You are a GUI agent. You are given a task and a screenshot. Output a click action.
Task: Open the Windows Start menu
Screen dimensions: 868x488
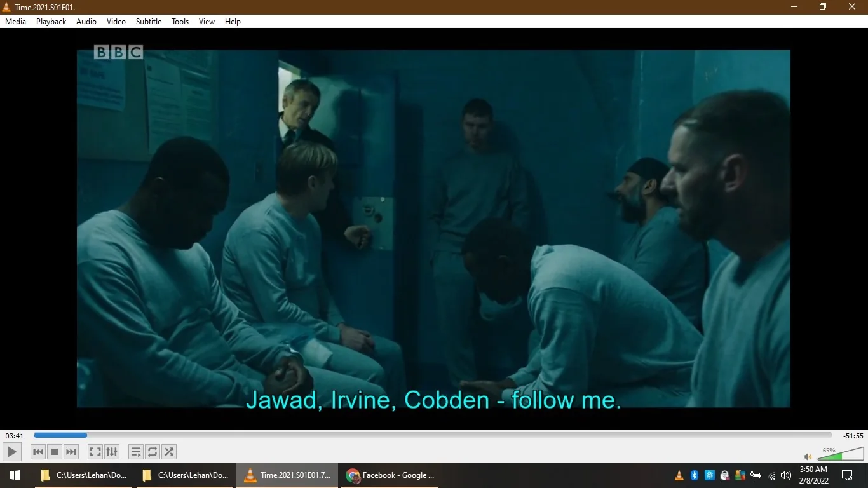15,475
